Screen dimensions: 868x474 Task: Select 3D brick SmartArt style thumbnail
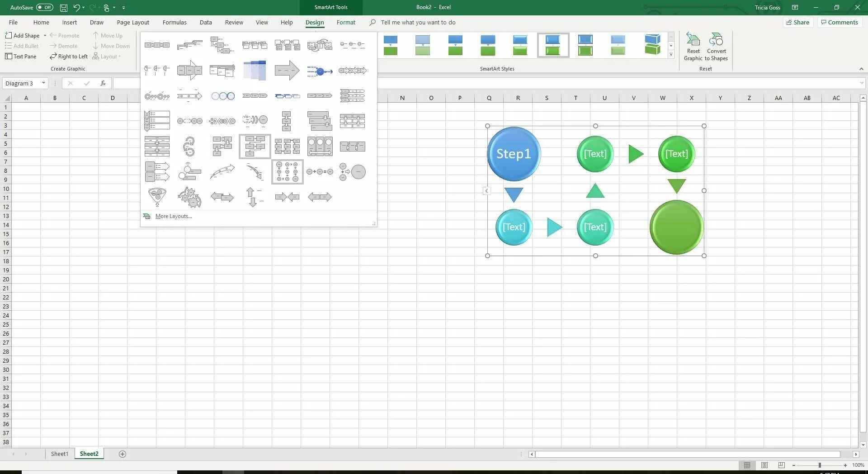coord(652,45)
